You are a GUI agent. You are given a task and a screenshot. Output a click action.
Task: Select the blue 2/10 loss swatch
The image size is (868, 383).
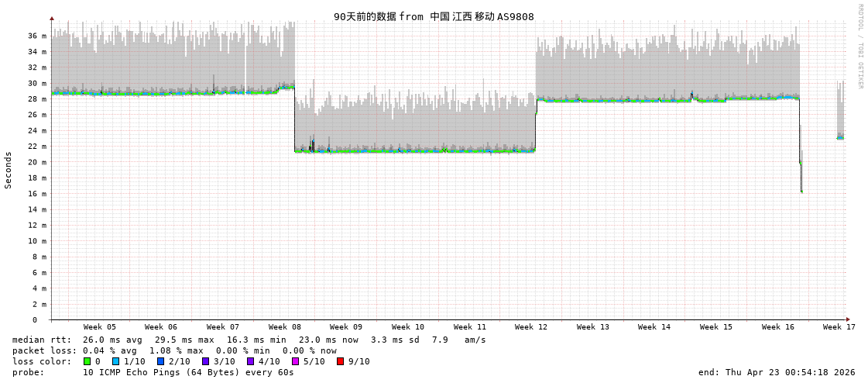[160, 361]
